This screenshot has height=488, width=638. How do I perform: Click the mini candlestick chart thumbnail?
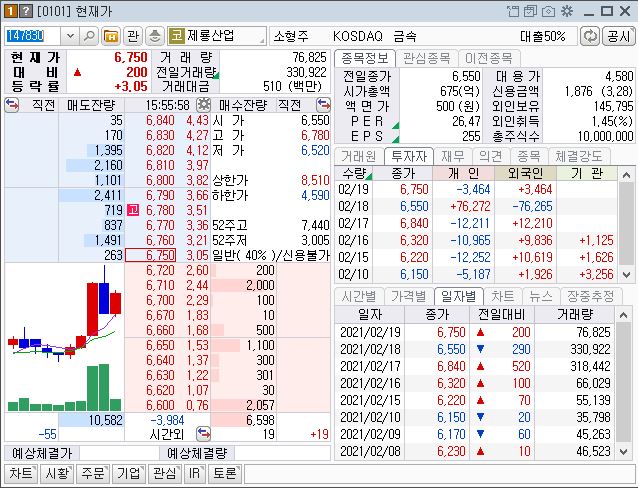pos(64,337)
